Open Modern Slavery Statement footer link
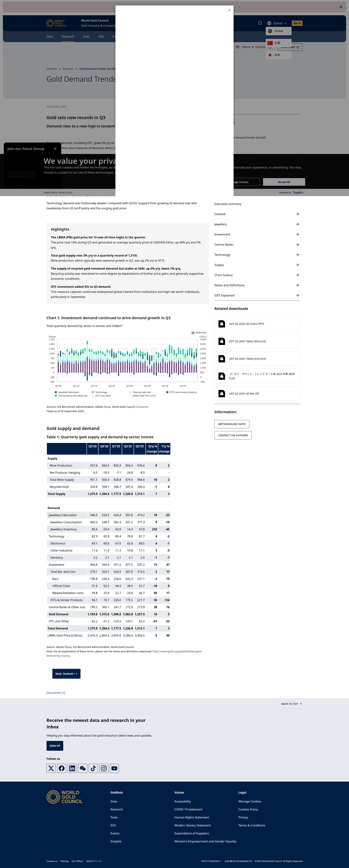This screenshot has width=349, height=868. coord(192,826)
